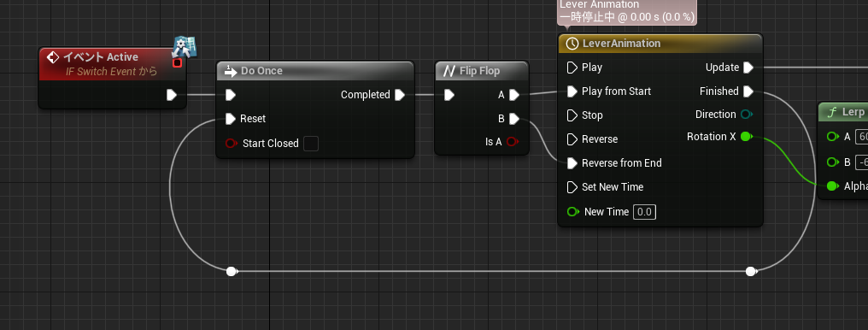
Task: Click the Direction output pin
Action: tap(746, 115)
